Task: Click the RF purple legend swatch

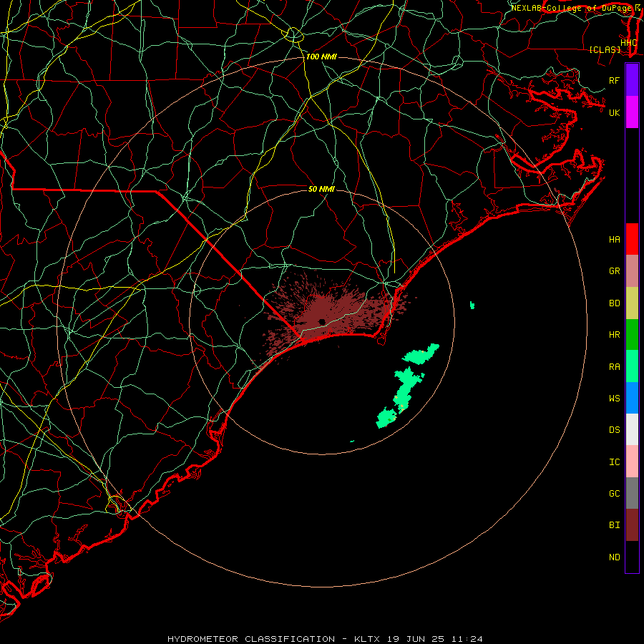Action: click(x=632, y=80)
